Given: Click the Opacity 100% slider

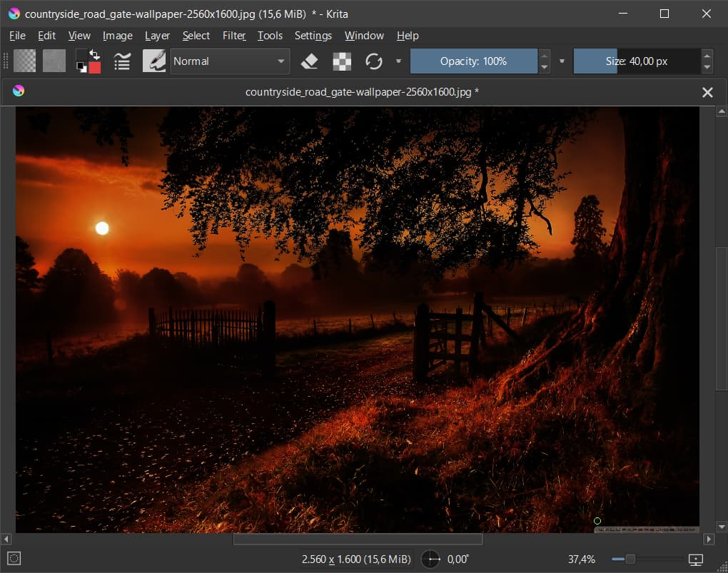Looking at the screenshot, I should tap(473, 61).
